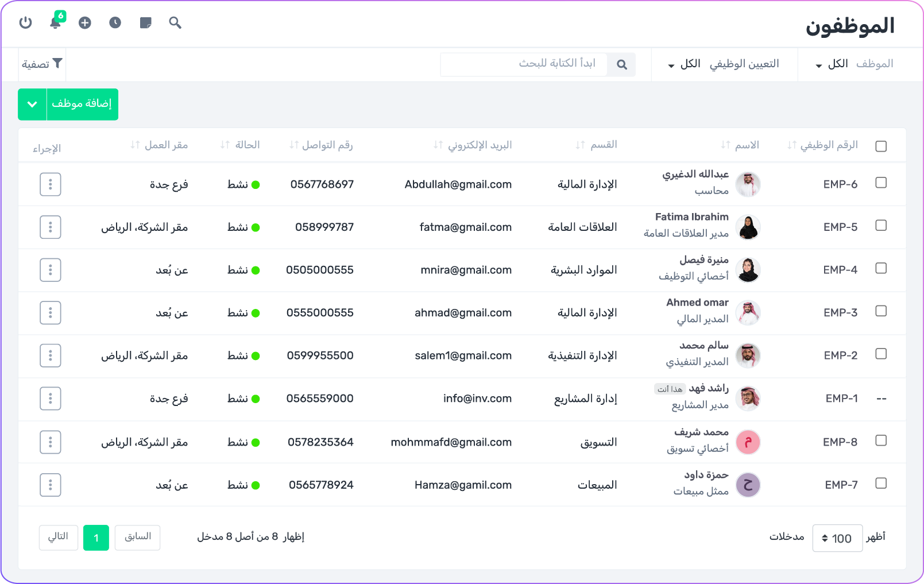The image size is (924, 584).
Task: Open the notes icon in header
Action: pos(146,22)
